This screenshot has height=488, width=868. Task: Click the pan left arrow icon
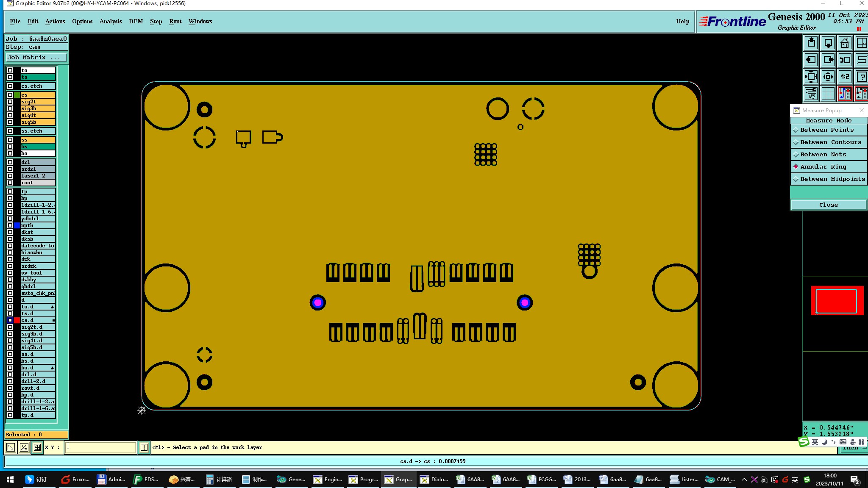pyautogui.click(x=811, y=60)
